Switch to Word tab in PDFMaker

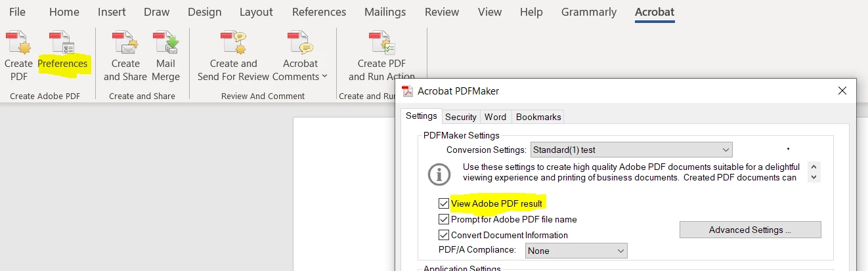(x=495, y=117)
